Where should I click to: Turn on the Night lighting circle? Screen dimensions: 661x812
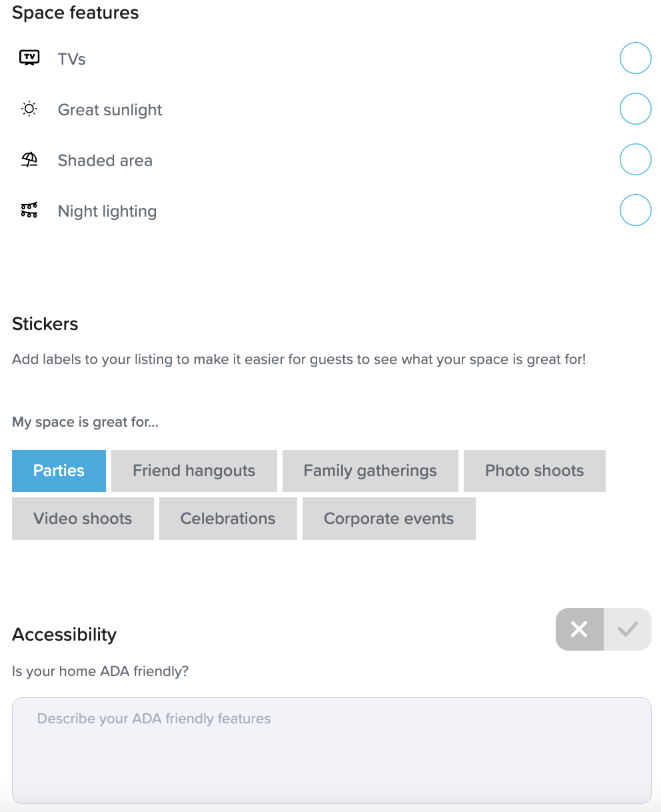click(x=635, y=210)
